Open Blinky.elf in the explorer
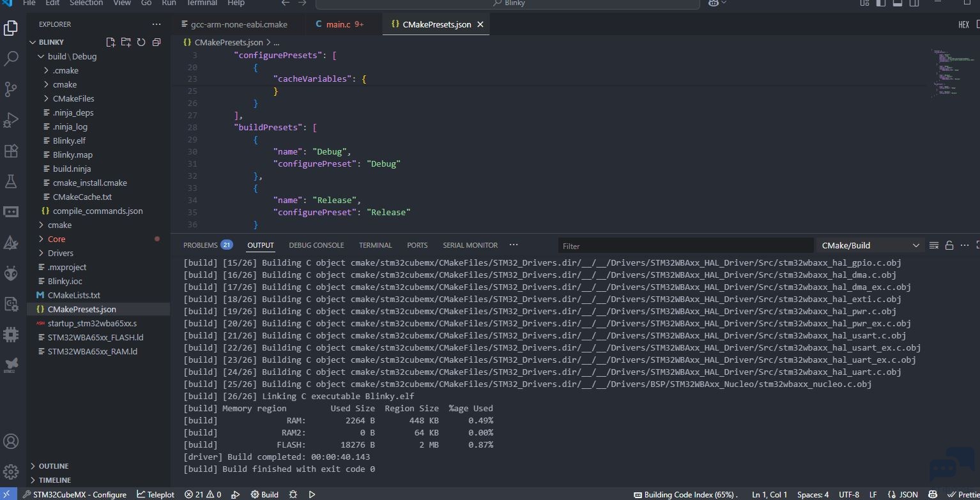 (69, 140)
